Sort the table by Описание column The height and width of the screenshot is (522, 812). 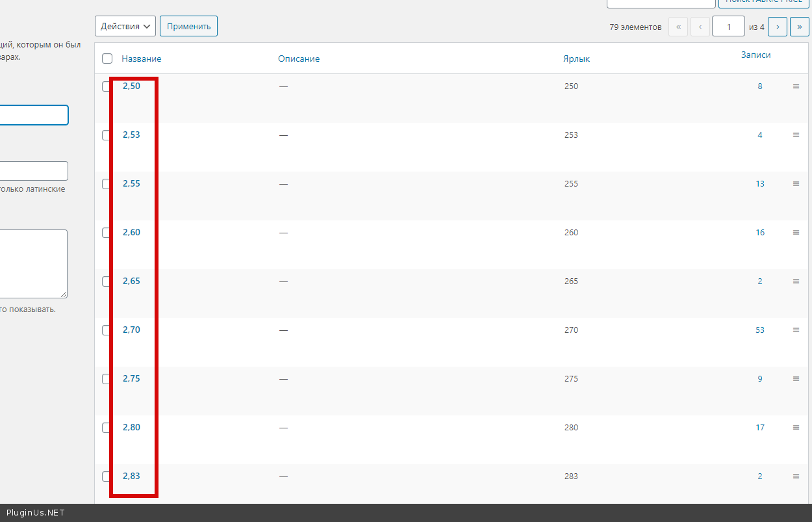[x=299, y=59]
